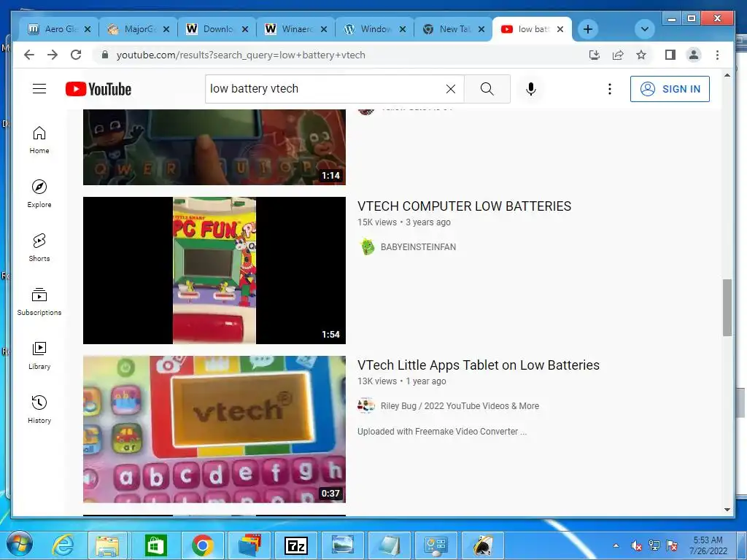The width and height of the screenshot is (747, 560).
Task: Close the New Tab tab
Action: coord(481,29)
